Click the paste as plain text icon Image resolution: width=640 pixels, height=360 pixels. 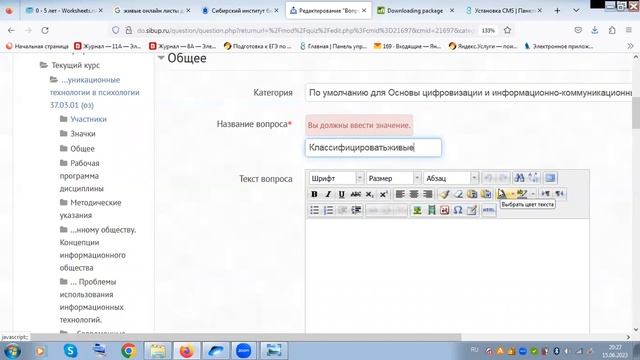click(x=472, y=194)
